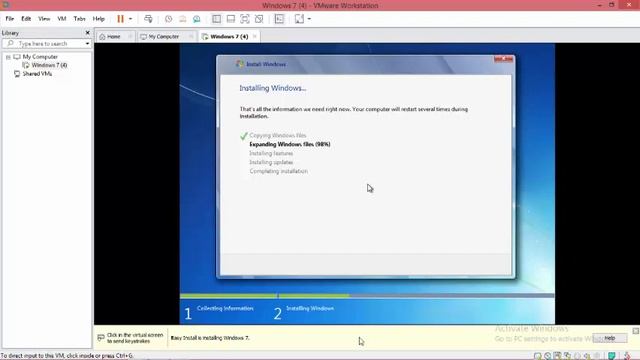Open the File menu
The image size is (640, 360).
tap(10, 19)
